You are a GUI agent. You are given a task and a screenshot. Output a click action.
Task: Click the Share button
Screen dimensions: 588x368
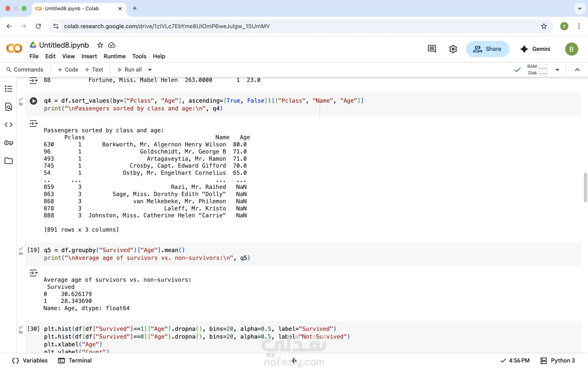[488, 49]
